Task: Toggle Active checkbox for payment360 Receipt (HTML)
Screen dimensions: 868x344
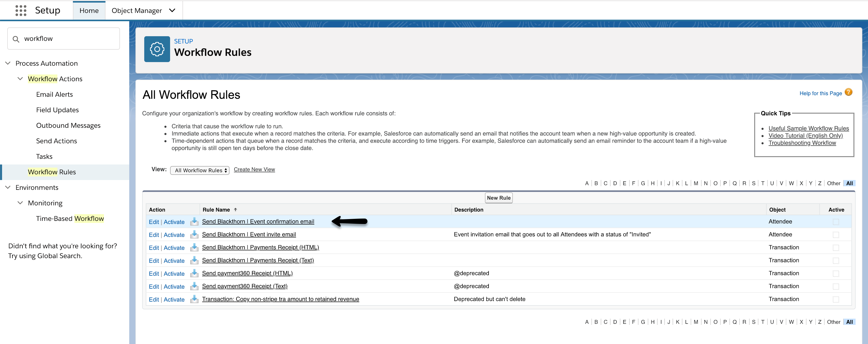Action: click(836, 273)
